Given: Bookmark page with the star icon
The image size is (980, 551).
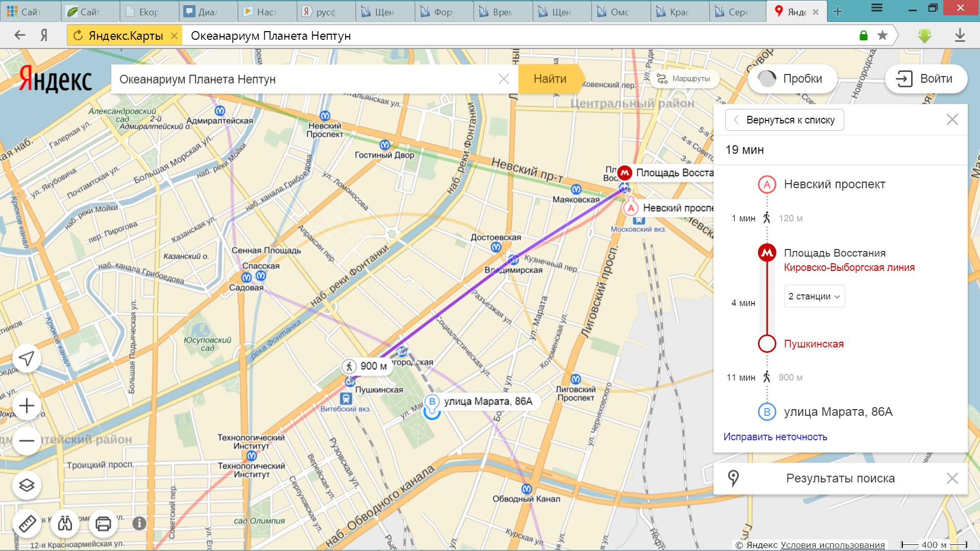Looking at the screenshot, I should click(x=882, y=35).
